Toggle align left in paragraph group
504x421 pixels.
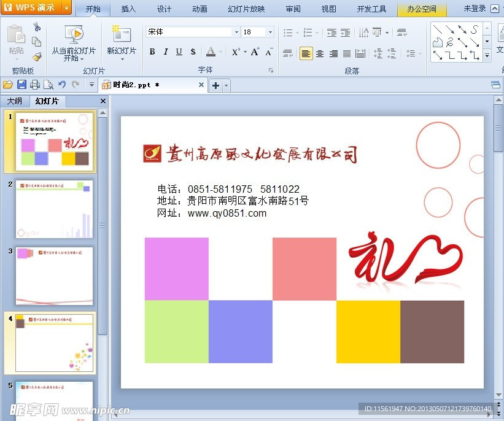[306, 53]
